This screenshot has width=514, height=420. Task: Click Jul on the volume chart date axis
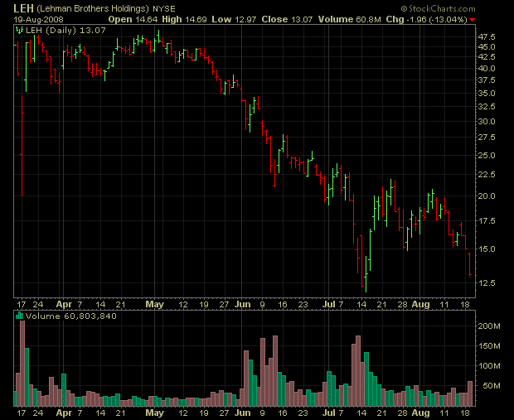coord(329,413)
